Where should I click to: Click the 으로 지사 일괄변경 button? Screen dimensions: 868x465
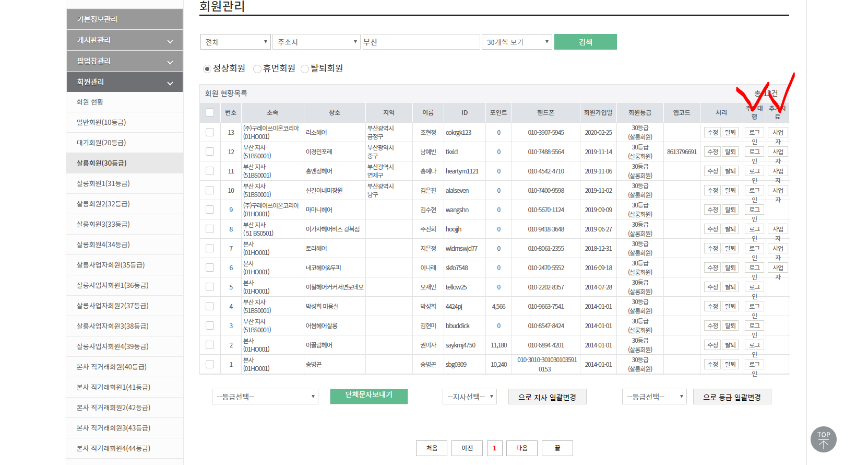547,397
